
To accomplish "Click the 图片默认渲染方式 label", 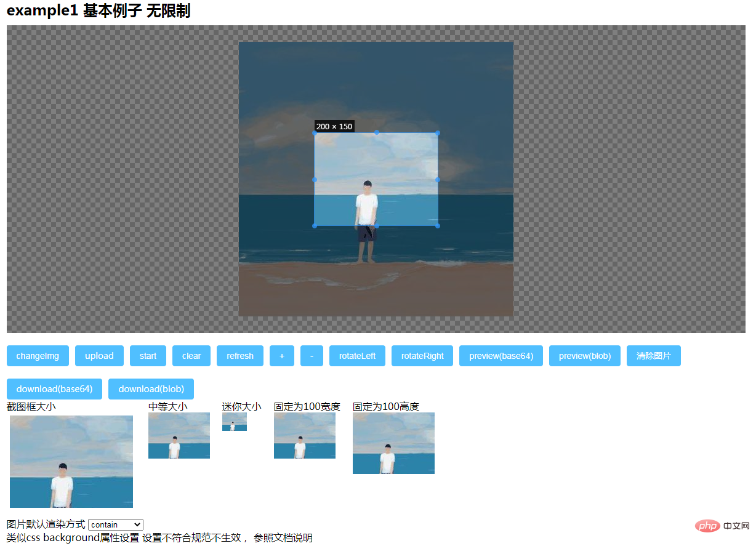I will [46, 524].
